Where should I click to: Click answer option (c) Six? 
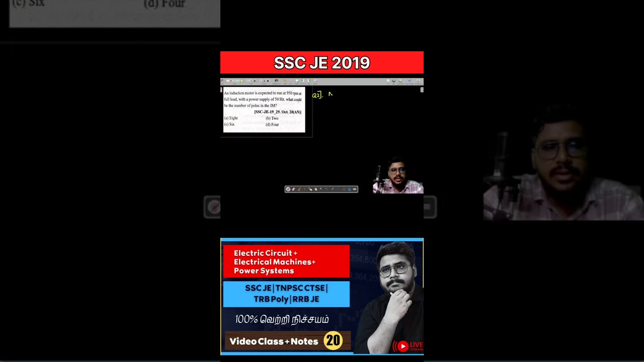[229, 124]
